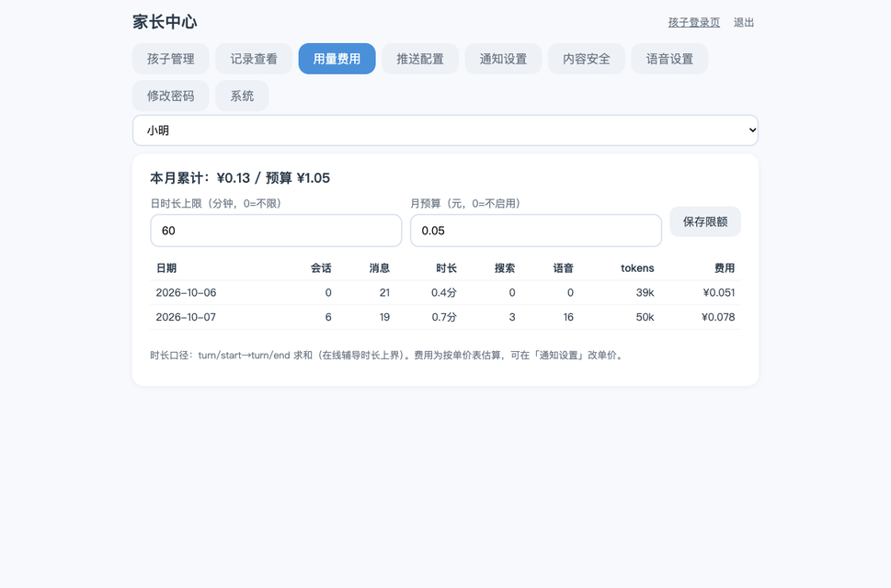
Task: Switch to 语音设置 tab
Action: pyautogui.click(x=669, y=59)
